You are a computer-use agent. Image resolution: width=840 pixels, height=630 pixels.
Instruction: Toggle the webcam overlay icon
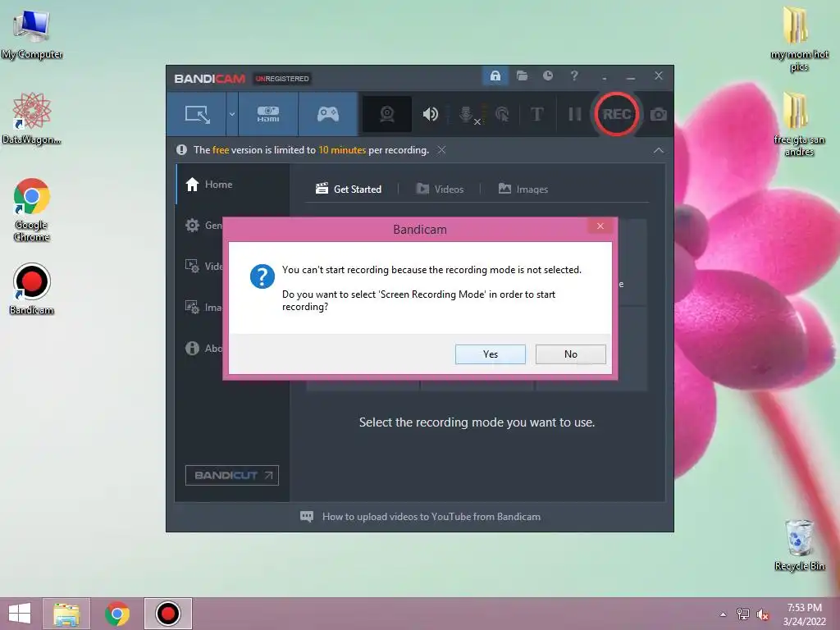387,114
